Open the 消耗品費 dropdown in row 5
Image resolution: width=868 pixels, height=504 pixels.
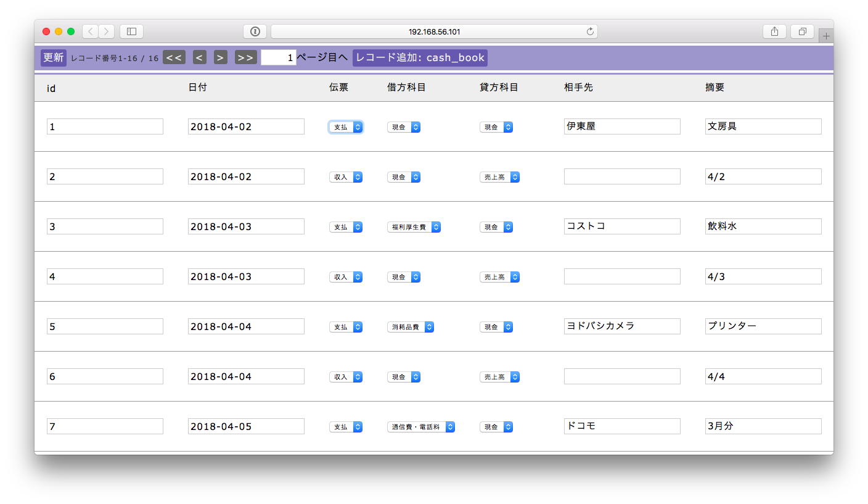411,327
